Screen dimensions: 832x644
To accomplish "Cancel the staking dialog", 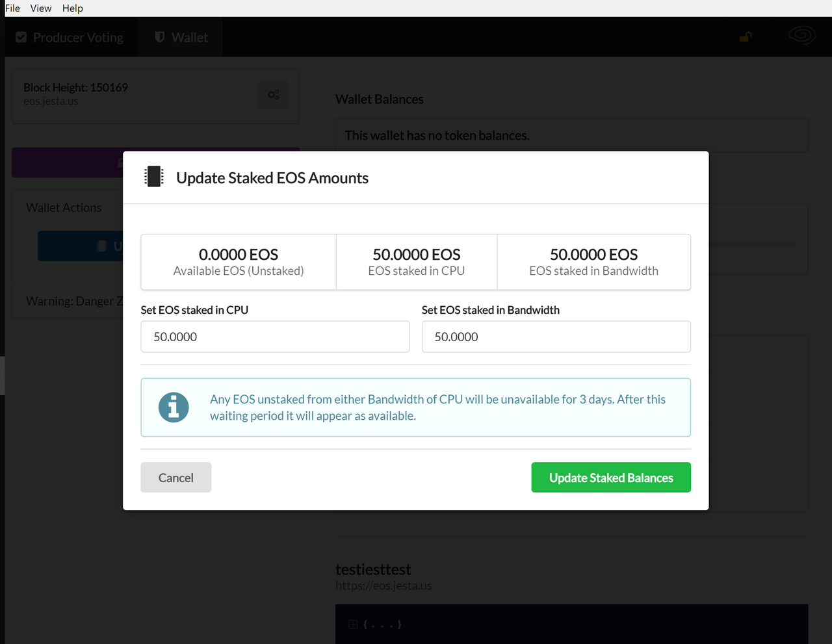I will click(175, 478).
